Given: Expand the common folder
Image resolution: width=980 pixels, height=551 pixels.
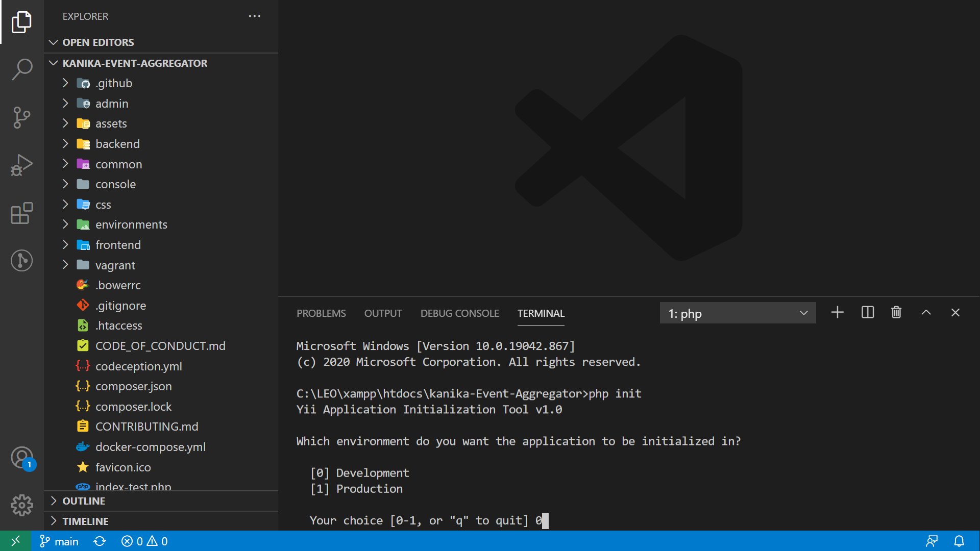Looking at the screenshot, I should (161, 164).
